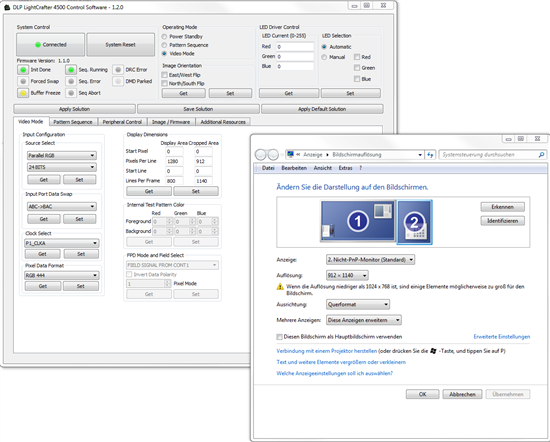Click Apply Default Solution button
This screenshot has height=442, width=550.
click(x=322, y=109)
